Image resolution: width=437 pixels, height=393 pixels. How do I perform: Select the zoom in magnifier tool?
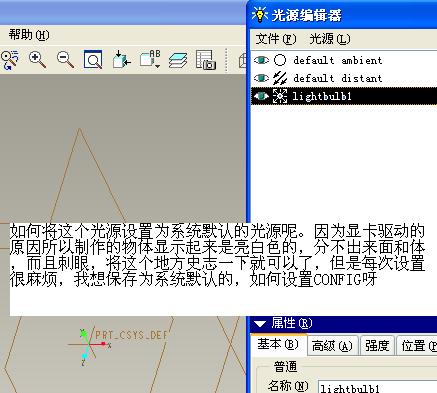[x=37, y=60]
